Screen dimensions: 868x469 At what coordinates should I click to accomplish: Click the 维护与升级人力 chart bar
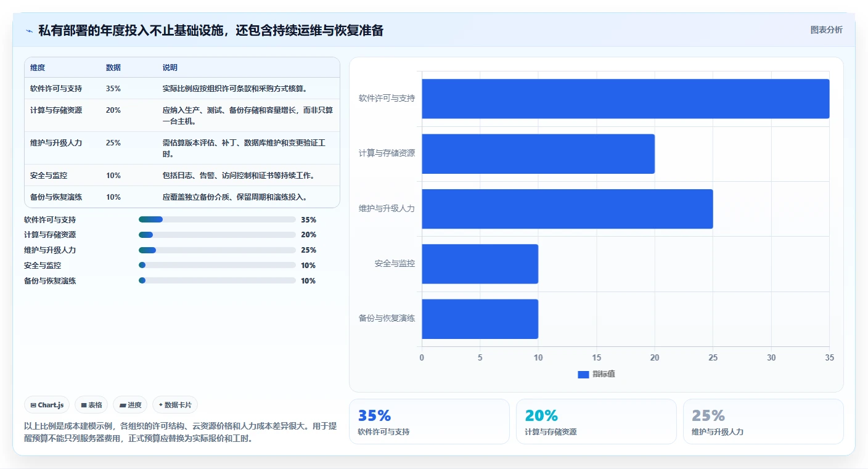click(x=568, y=209)
